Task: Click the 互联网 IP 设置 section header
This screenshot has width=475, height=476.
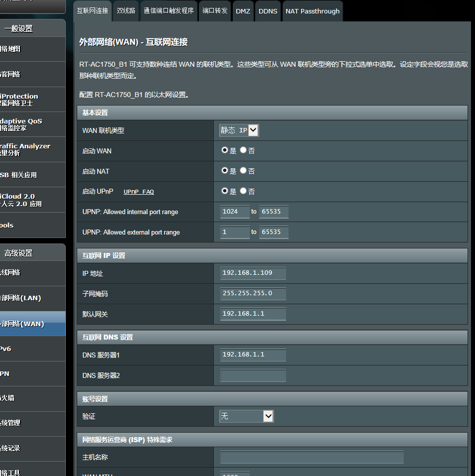Action: pos(272,255)
